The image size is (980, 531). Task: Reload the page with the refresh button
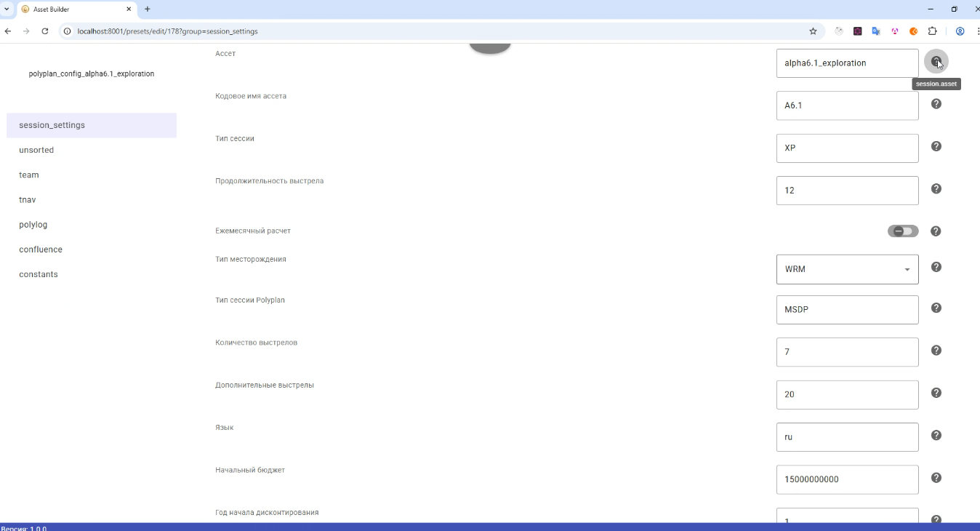pos(45,31)
